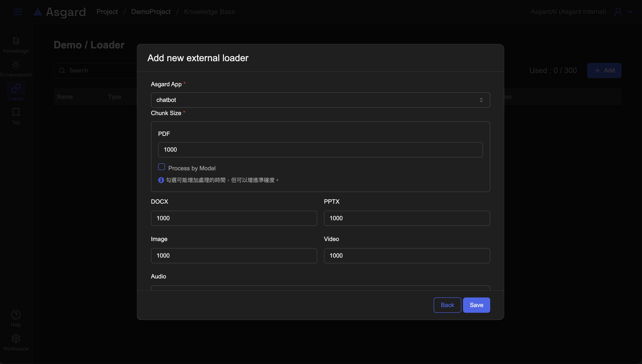Open Workspace settings gear icon
The image size is (642, 364).
(16, 339)
